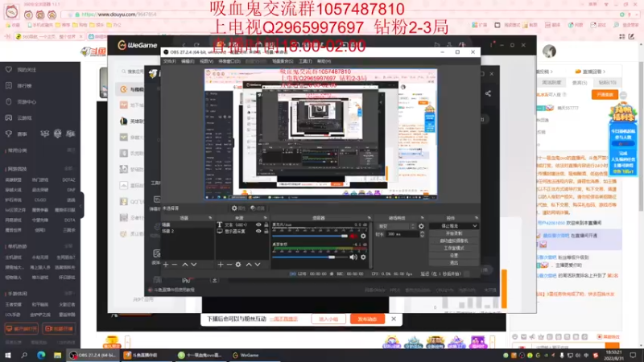Move OBS source up in list
The image size is (644, 362).
pyautogui.click(x=249, y=265)
